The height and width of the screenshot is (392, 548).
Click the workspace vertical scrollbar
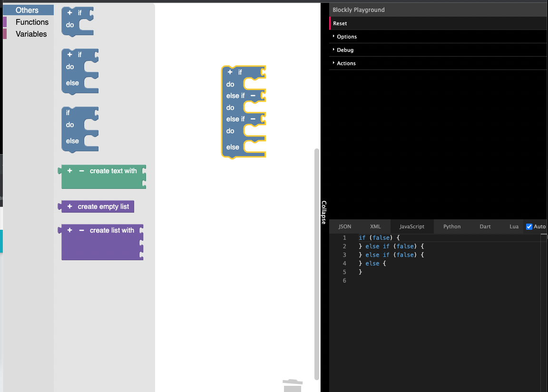point(317,264)
